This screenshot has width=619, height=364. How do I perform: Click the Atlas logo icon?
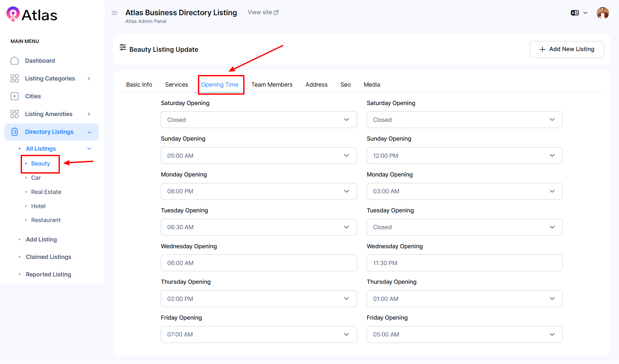click(13, 15)
